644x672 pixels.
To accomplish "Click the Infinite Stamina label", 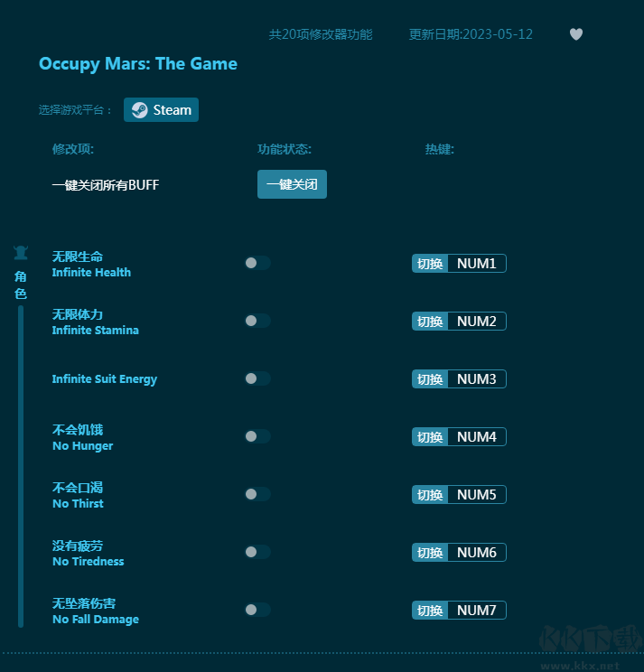I will pyautogui.click(x=95, y=330).
